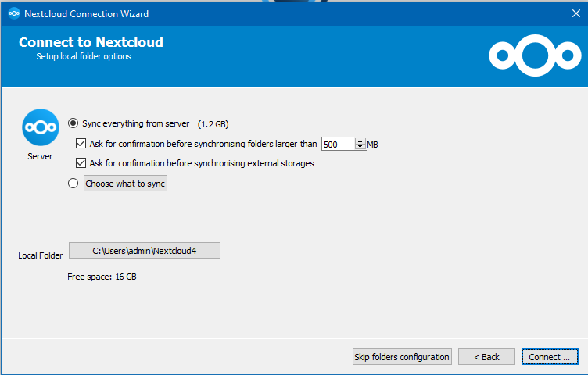Click the Connect to Nextcloud heading
The width and height of the screenshot is (588, 375).
[91, 42]
